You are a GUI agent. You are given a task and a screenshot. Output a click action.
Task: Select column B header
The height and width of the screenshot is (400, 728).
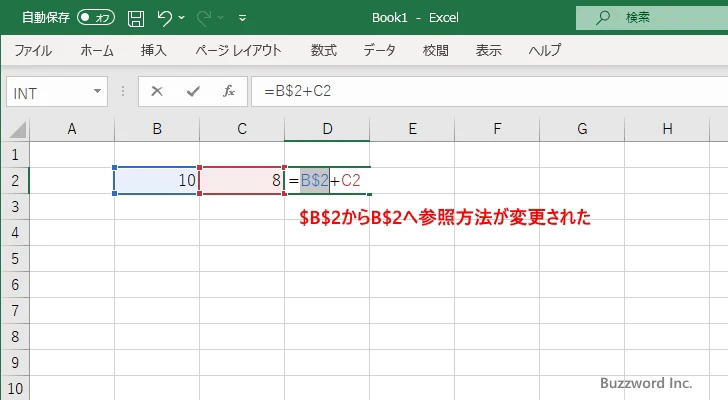pos(157,129)
